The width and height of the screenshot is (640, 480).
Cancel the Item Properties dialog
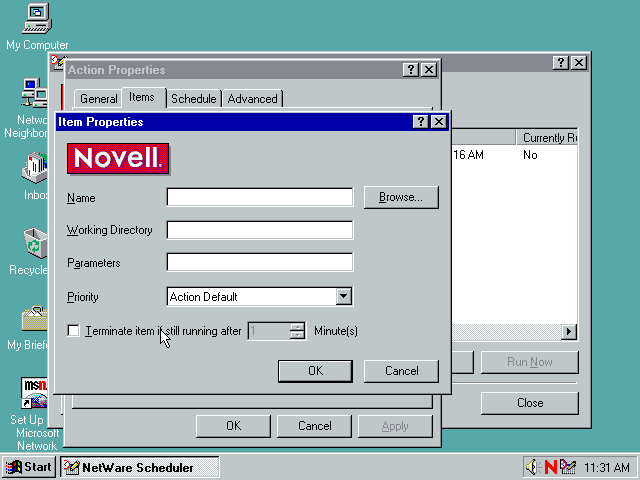(401, 371)
